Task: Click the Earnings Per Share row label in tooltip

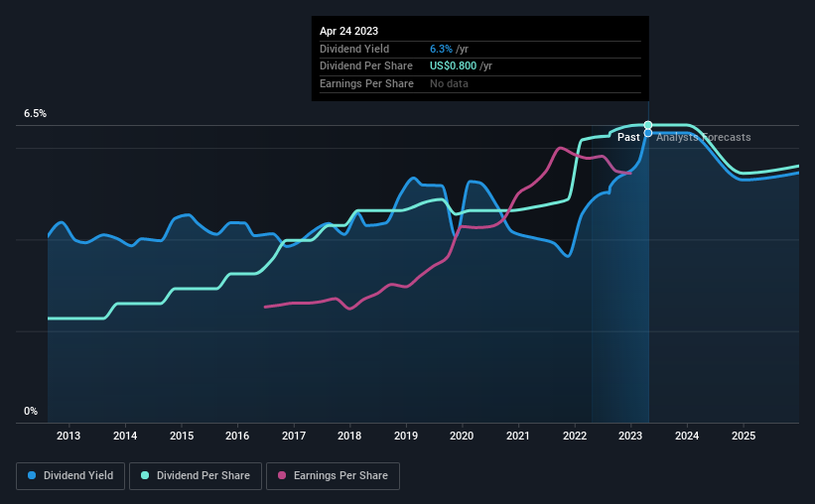Action: click(x=366, y=83)
